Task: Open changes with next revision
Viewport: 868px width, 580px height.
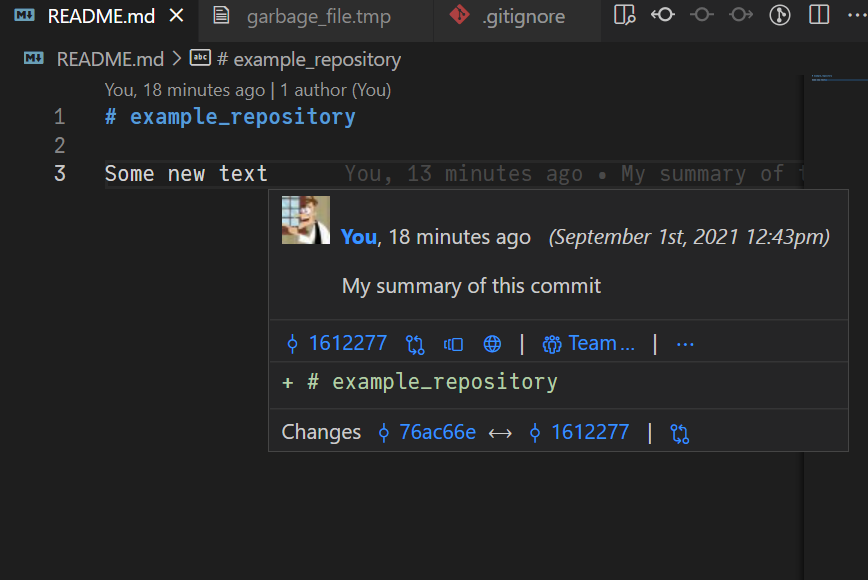Action: [741, 15]
